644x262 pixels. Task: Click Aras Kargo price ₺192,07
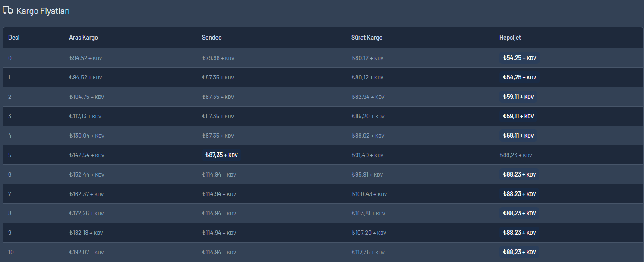(86, 252)
